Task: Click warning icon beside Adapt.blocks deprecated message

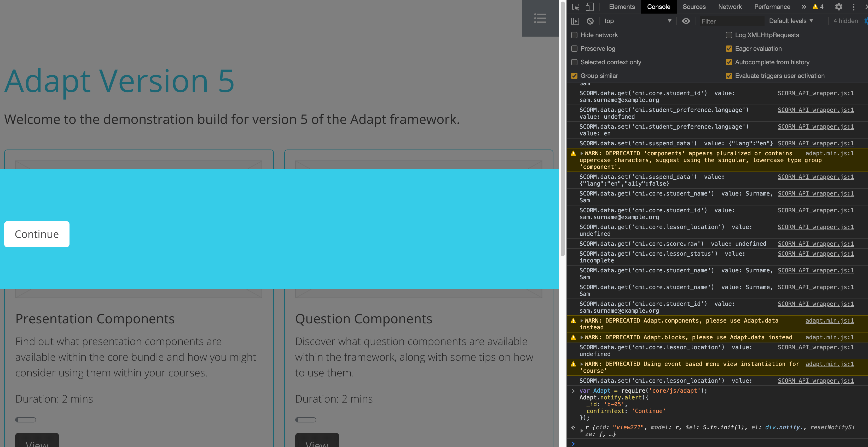Action: coord(573,337)
